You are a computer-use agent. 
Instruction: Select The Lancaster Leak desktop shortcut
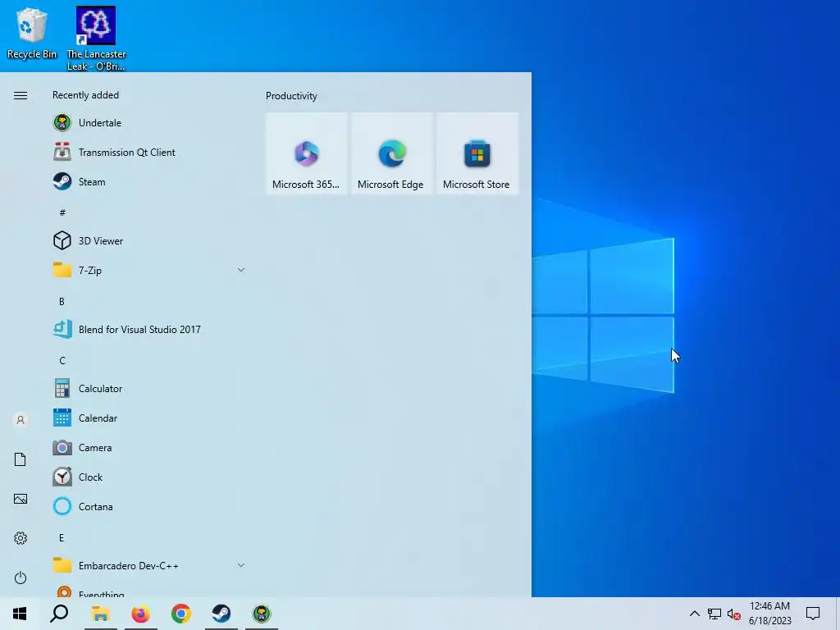tap(96, 39)
